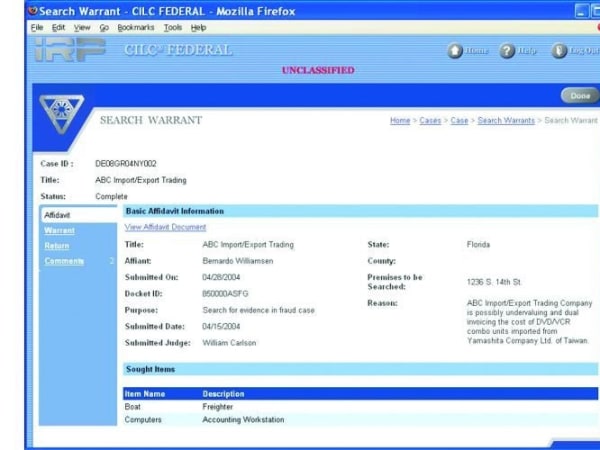The width and height of the screenshot is (600, 450).
Task: Open the Comments tab
Action: 64,261
